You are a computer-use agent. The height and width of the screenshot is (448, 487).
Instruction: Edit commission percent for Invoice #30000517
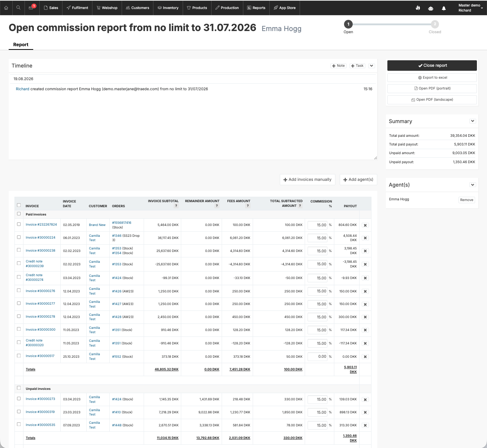click(x=317, y=357)
